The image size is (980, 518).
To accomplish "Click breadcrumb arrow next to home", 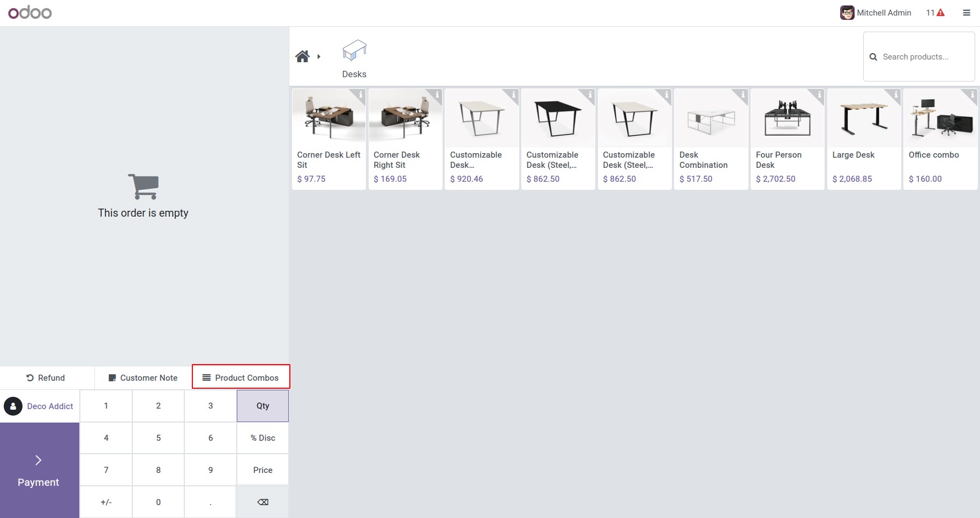I will (319, 56).
